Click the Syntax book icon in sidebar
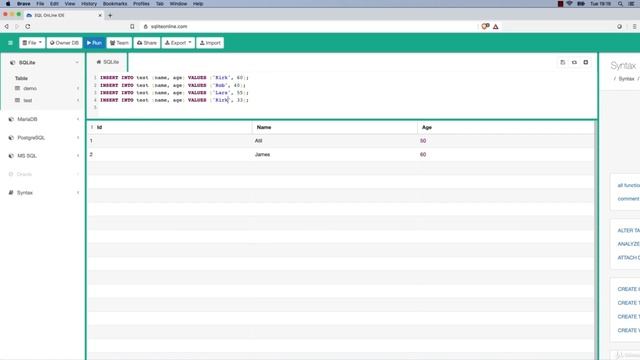The height and width of the screenshot is (360, 640). pos(11,193)
